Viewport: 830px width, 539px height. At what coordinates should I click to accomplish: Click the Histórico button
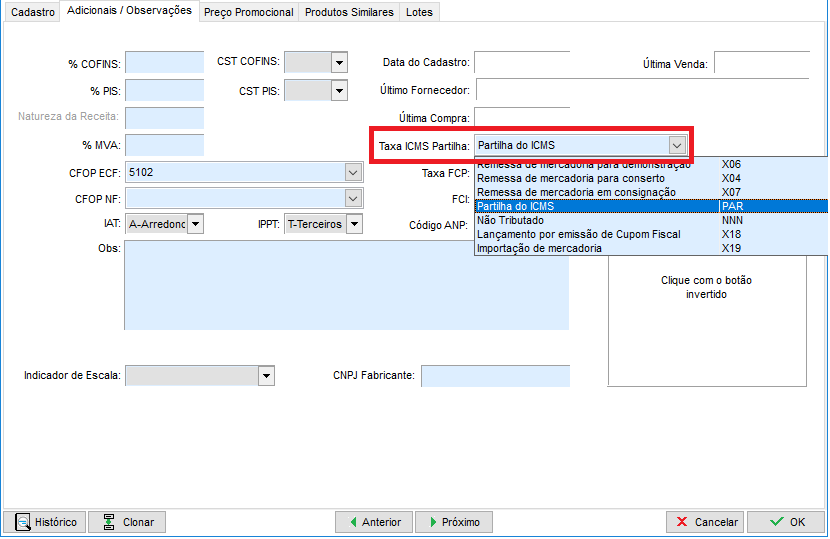pyautogui.click(x=45, y=522)
